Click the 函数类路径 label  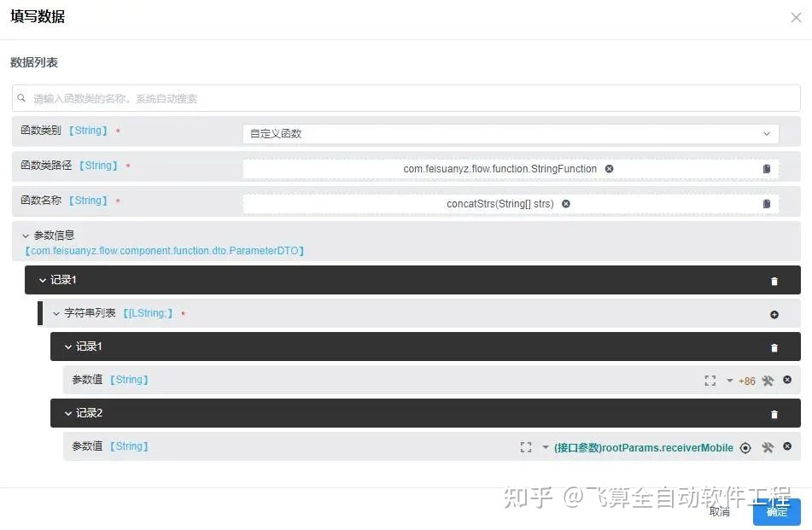[x=46, y=166]
